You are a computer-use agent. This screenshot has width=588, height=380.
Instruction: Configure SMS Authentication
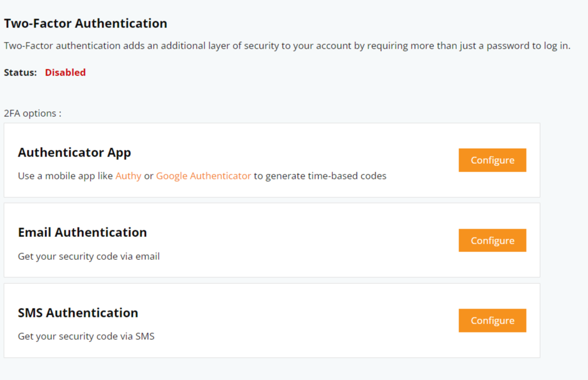(x=492, y=320)
